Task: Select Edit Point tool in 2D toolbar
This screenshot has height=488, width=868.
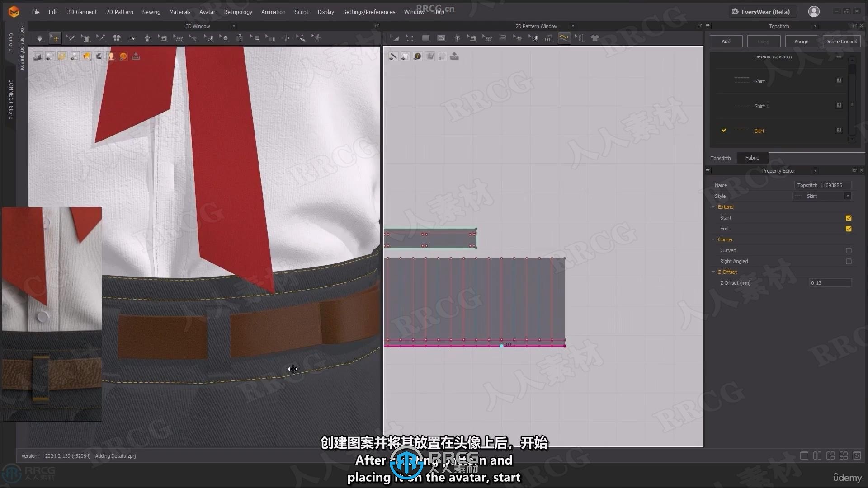Action: 410,38
